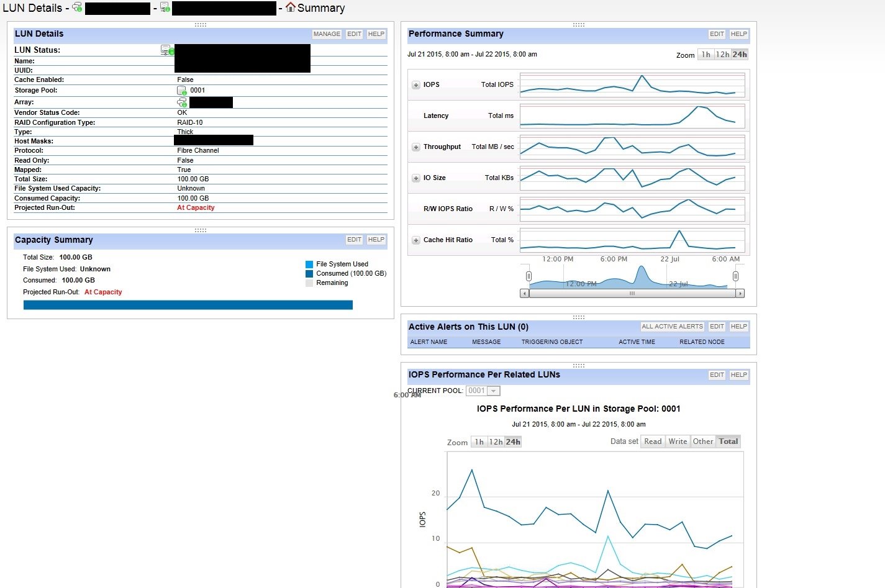Select the 12h zoom in Performance Summary
The height and width of the screenshot is (588, 885).
click(x=722, y=55)
